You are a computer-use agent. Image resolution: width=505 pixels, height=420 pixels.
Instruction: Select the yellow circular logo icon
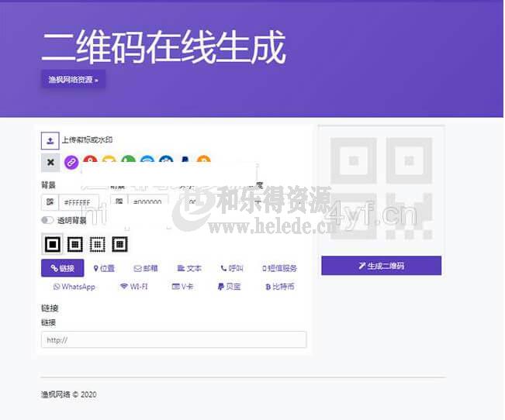tap(109, 160)
